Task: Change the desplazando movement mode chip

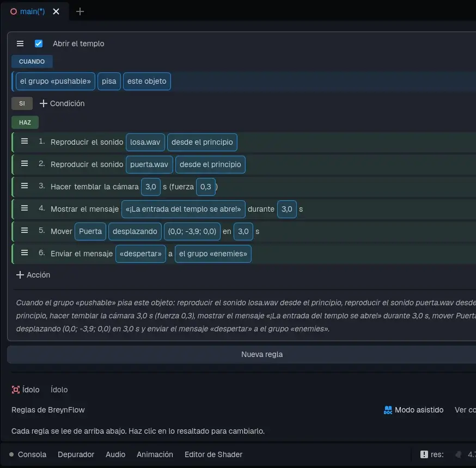Action: coord(135,231)
